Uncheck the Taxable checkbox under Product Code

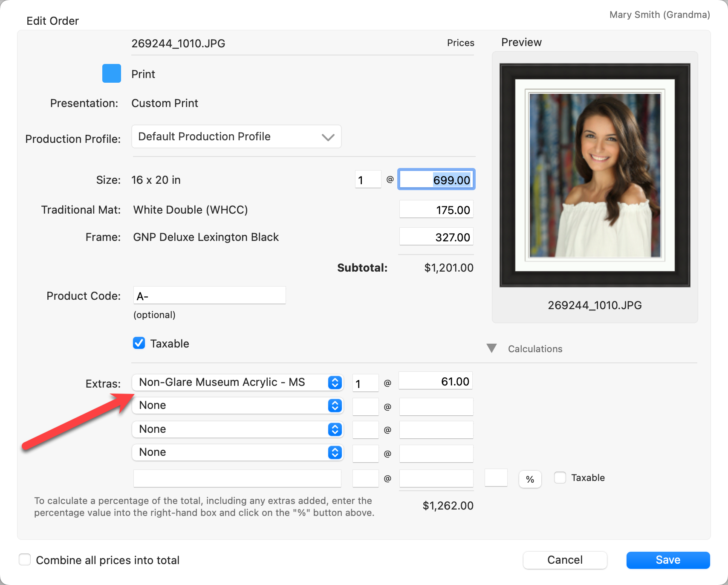click(139, 343)
